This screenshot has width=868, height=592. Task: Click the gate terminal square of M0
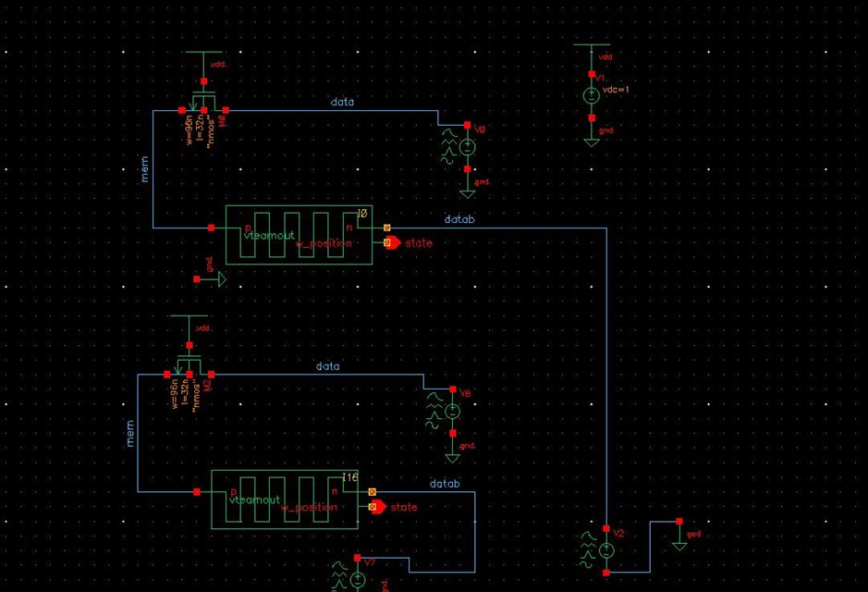point(203,81)
